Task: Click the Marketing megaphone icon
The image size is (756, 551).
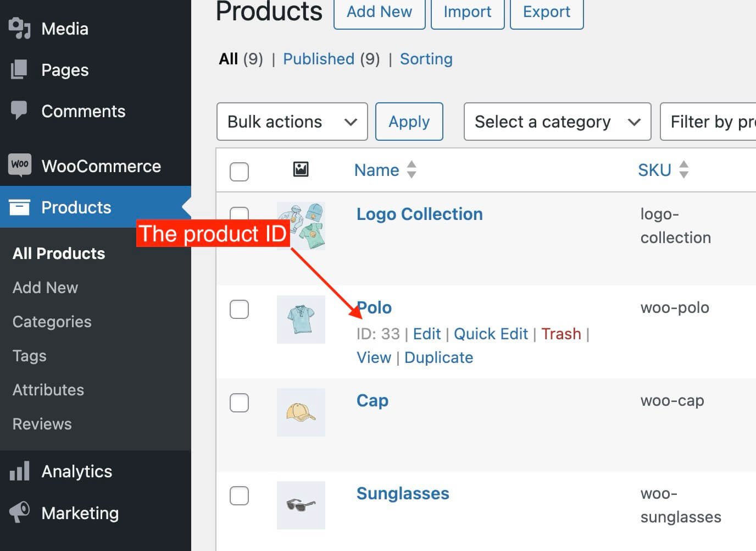Action: coord(19,512)
